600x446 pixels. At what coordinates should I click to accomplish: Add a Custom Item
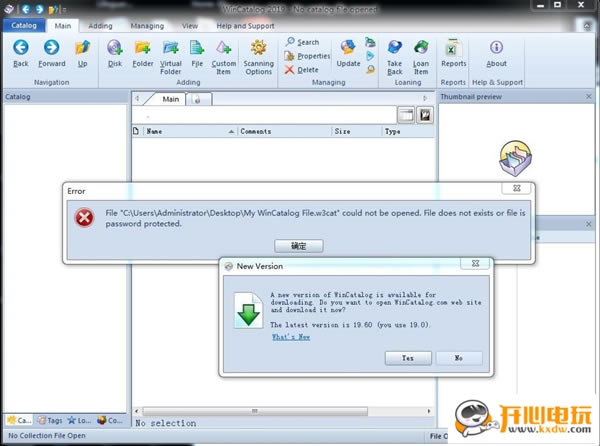[x=223, y=47]
